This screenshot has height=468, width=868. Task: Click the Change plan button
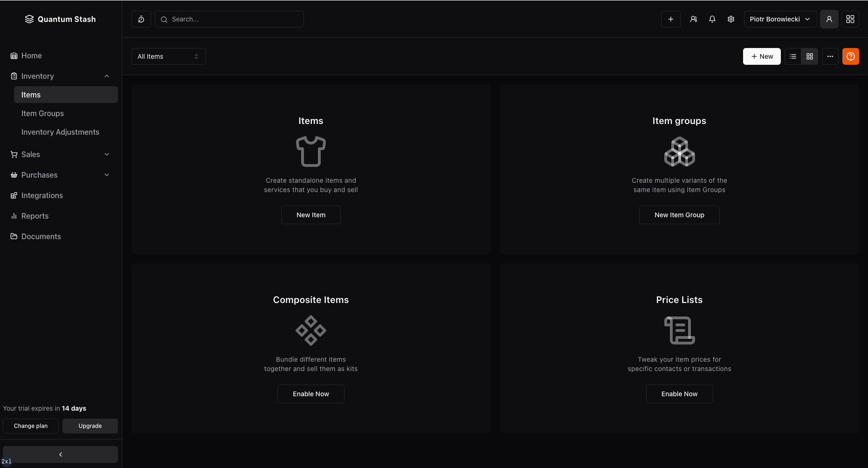click(x=31, y=426)
